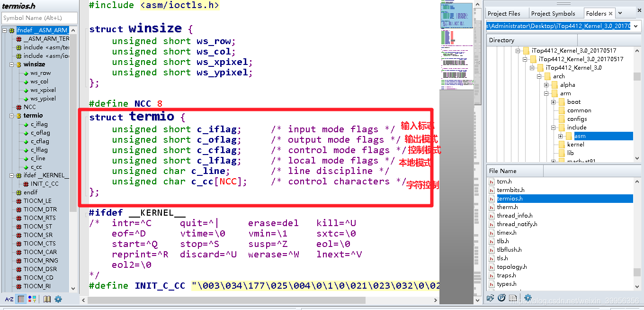The height and width of the screenshot is (310, 644).
Task: Select thread_info.h in the file list
Action: point(514,216)
